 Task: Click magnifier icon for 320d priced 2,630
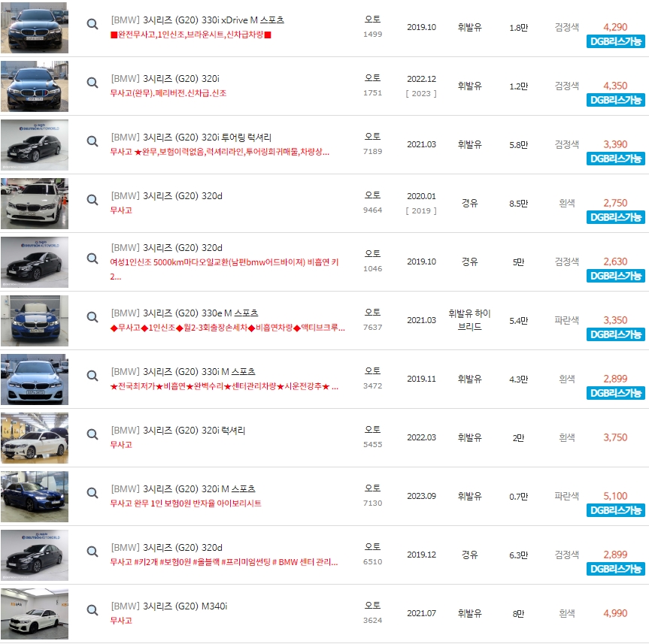[92, 259]
